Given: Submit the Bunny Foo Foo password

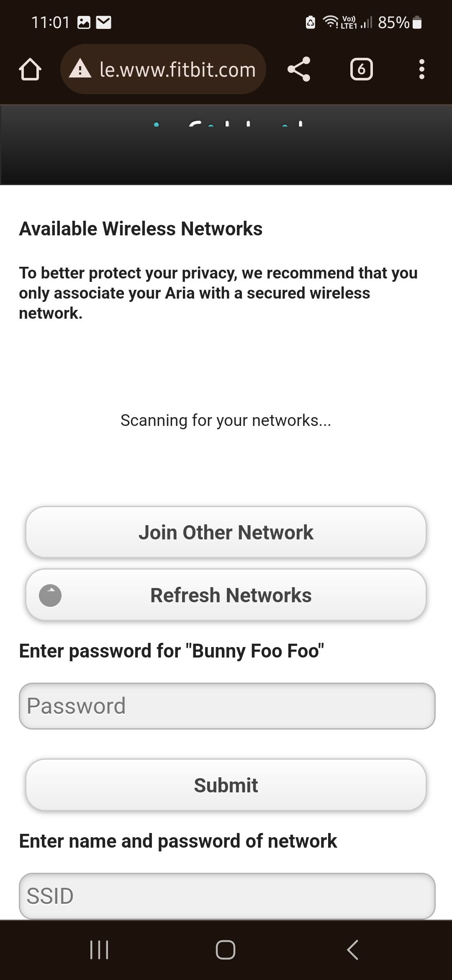Looking at the screenshot, I should click(x=226, y=785).
